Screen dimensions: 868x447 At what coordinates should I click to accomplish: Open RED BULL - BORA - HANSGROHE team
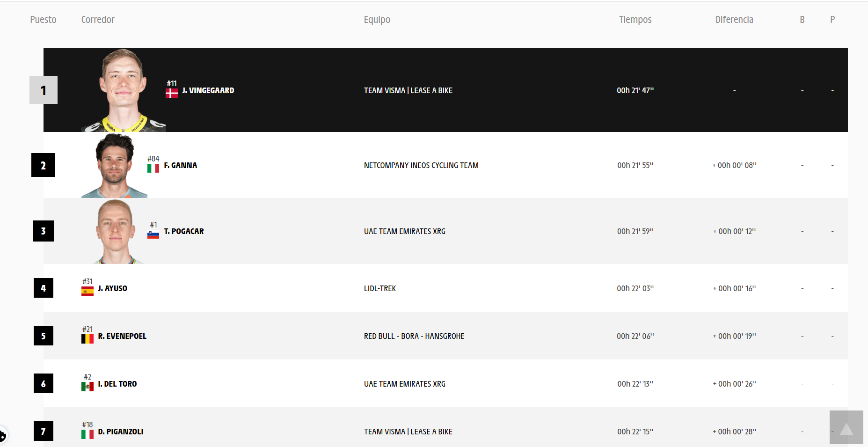414,336
